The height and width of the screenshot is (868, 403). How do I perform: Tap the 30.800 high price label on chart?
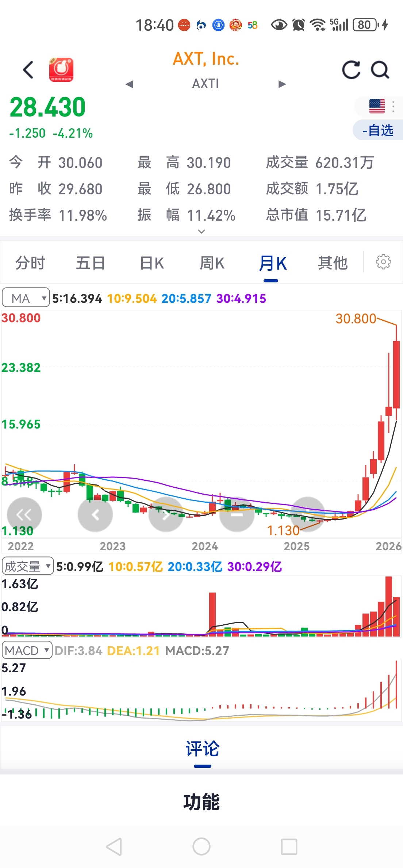(356, 319)
